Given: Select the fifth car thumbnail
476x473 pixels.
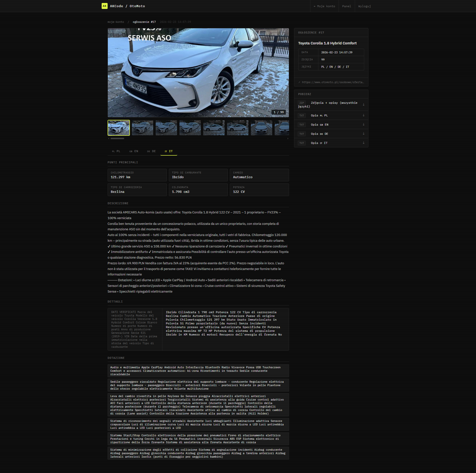Looking at the screenshot, I should pos(214,128).
